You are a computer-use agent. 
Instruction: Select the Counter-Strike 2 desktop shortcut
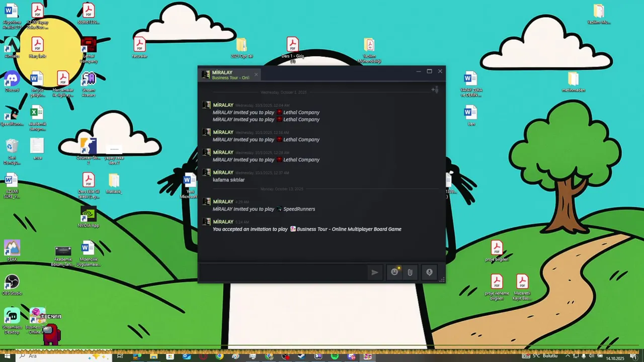pyautogui.click(x=89, y=152)
